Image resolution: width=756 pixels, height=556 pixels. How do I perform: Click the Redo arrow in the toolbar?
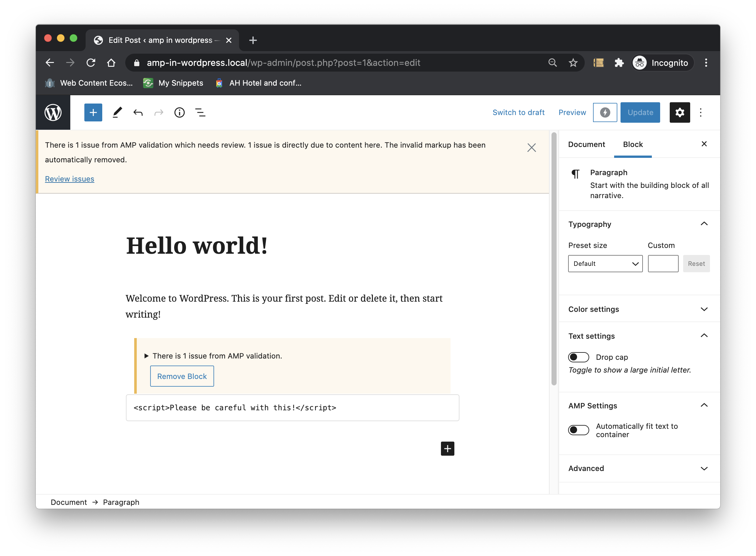coord(158,112)
